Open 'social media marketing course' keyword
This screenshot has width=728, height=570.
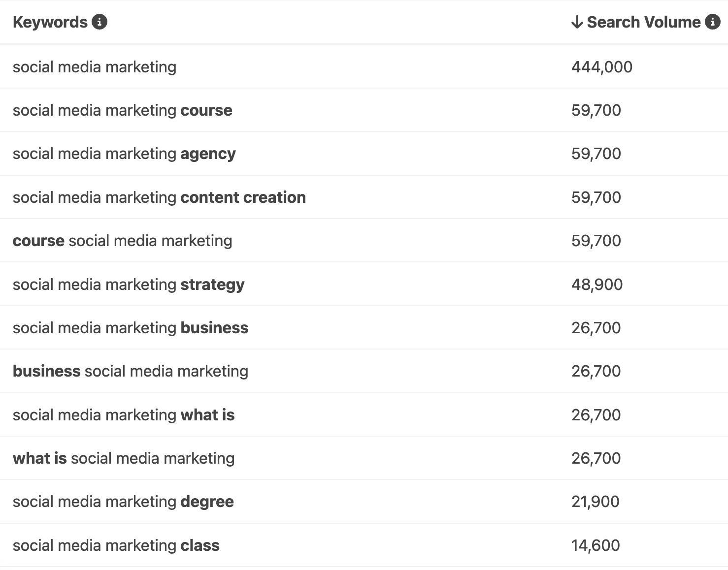[123, 110]
